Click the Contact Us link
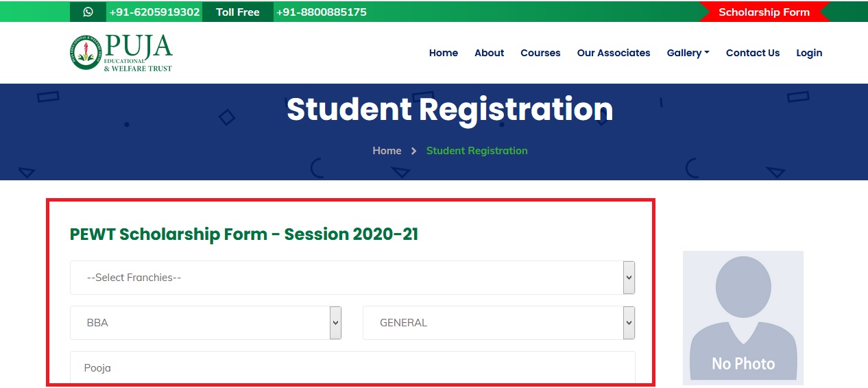 tap(753, 53)
